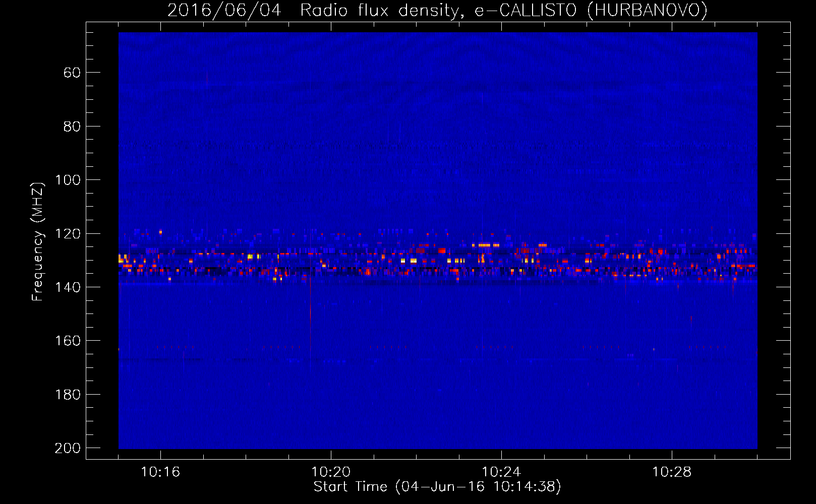Click the 120 MHz frequency tick label

(x=68, y=234)
